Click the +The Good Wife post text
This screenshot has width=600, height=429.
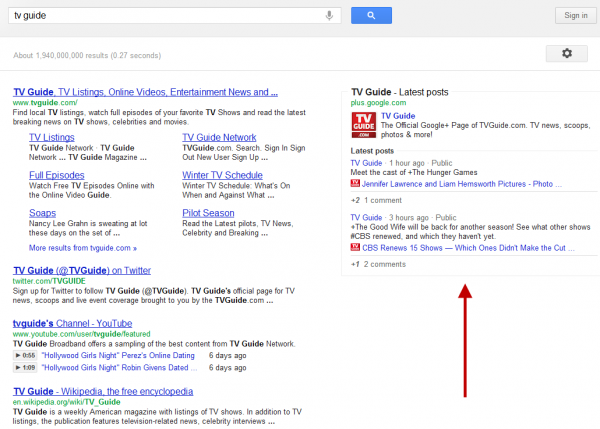[470, 232]
